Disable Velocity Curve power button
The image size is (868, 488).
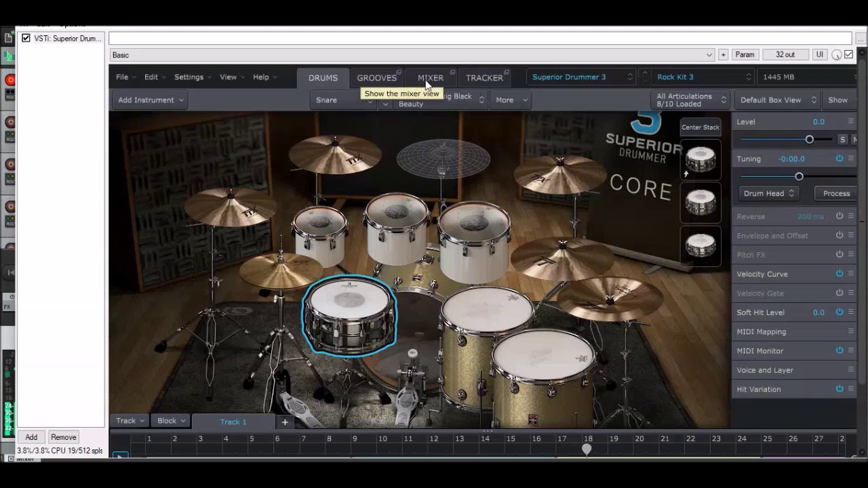(840, 274)
